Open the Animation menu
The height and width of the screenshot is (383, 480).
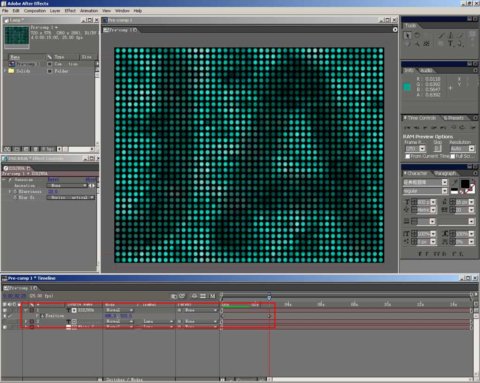click(89, 11)
